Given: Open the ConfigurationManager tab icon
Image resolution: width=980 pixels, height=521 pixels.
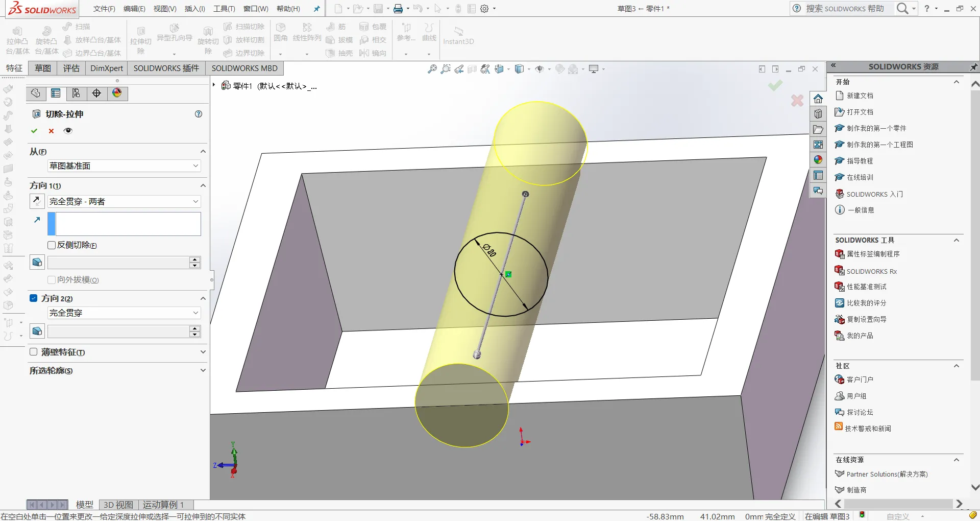Looking at the screenshot, I should tap(76, 93).
